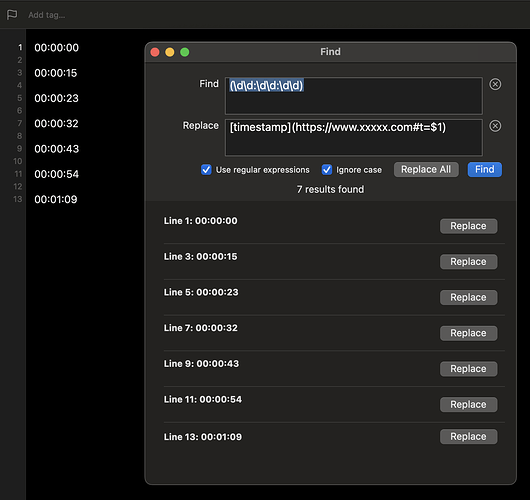Replace the match on Line 9
The image size is (530, 500).
point(468,369)
